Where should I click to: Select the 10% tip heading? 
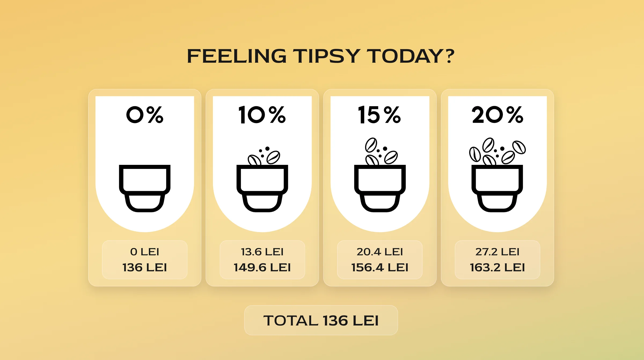(x=262, y=115)
